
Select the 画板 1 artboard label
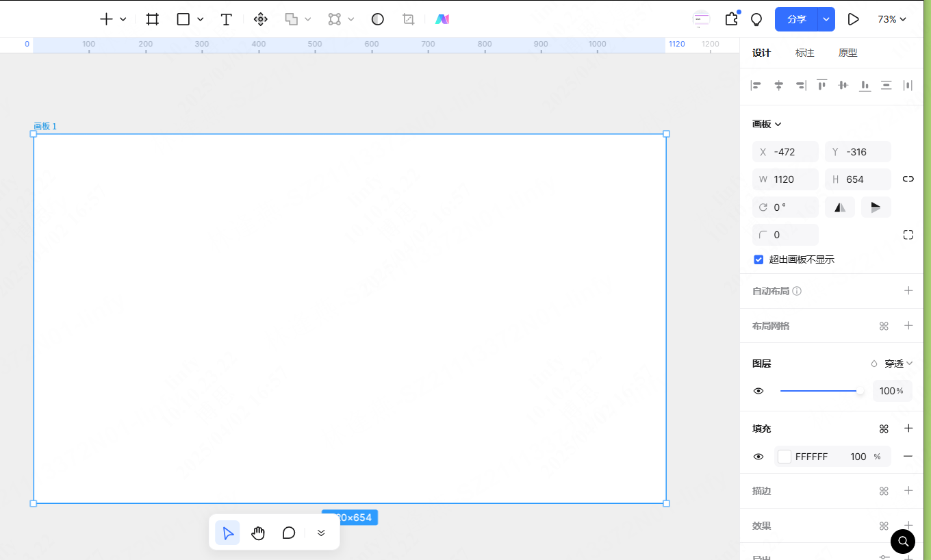pyautogui.click(x=45, y=126)
